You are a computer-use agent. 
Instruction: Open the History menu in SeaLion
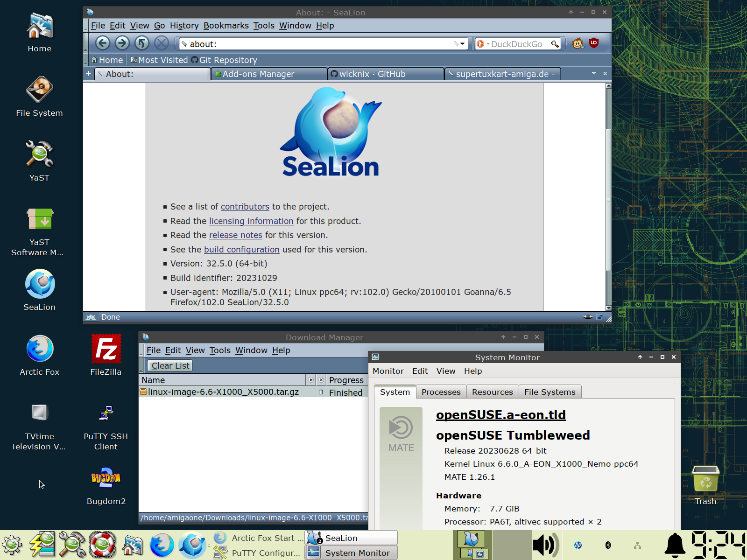184,26
